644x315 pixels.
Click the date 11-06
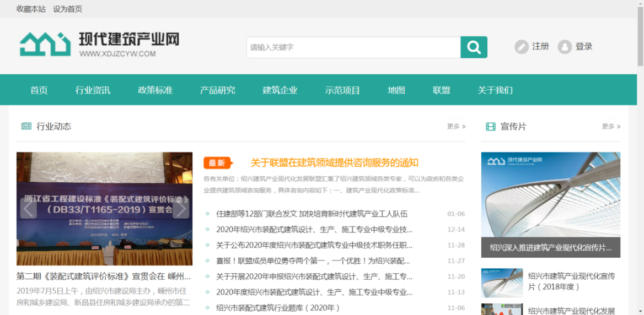(456, 308)
